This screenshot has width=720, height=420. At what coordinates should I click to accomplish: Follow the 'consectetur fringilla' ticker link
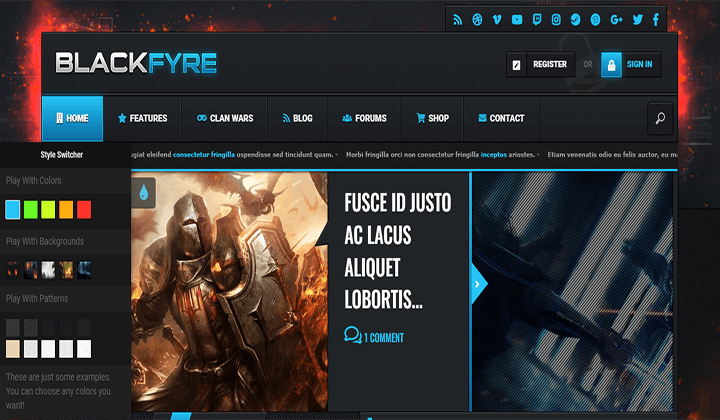tap(204, 155)
